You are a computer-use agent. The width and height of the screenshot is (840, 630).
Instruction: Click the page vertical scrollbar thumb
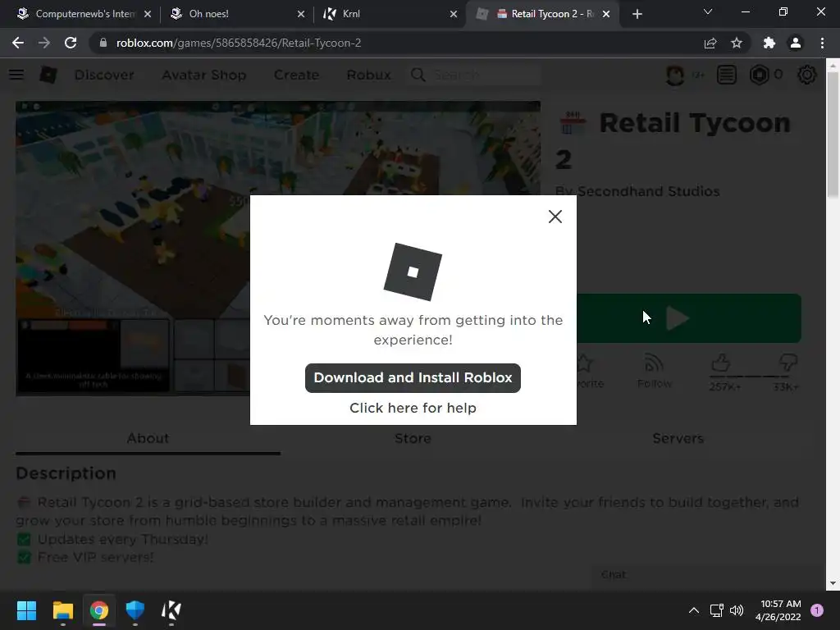pyautogui.click(x=833, y=134)
